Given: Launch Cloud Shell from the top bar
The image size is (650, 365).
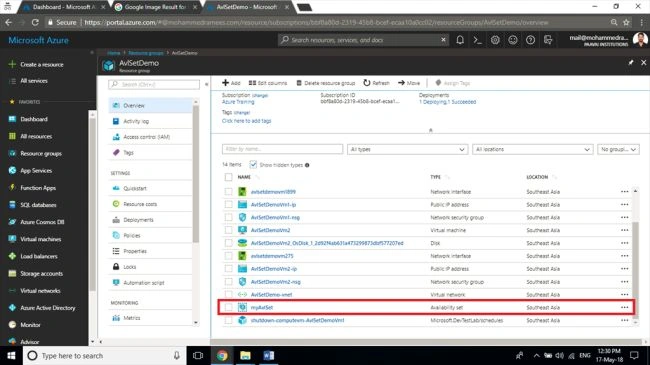Looking at the screenshot, I should tap(478, 40).
